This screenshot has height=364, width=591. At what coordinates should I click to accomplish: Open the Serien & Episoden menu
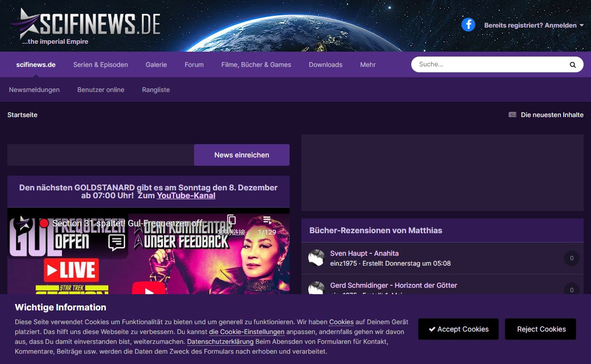coord(100,64)
